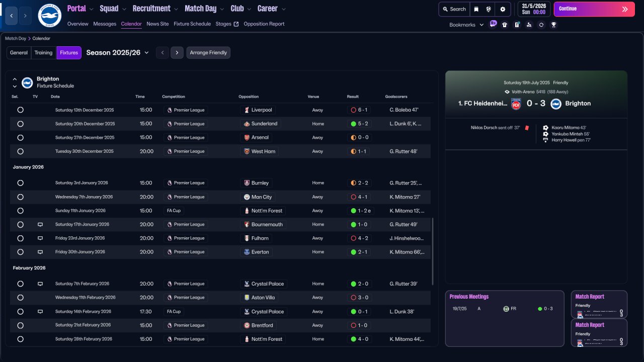Expand the Club menu dropdown

point(248,9)
